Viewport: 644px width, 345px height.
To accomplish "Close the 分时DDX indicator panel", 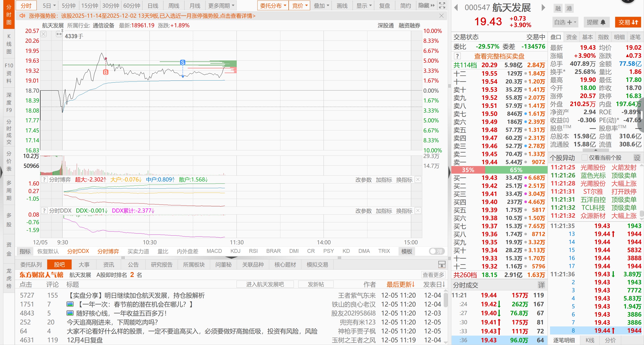I will click(418, 211).
